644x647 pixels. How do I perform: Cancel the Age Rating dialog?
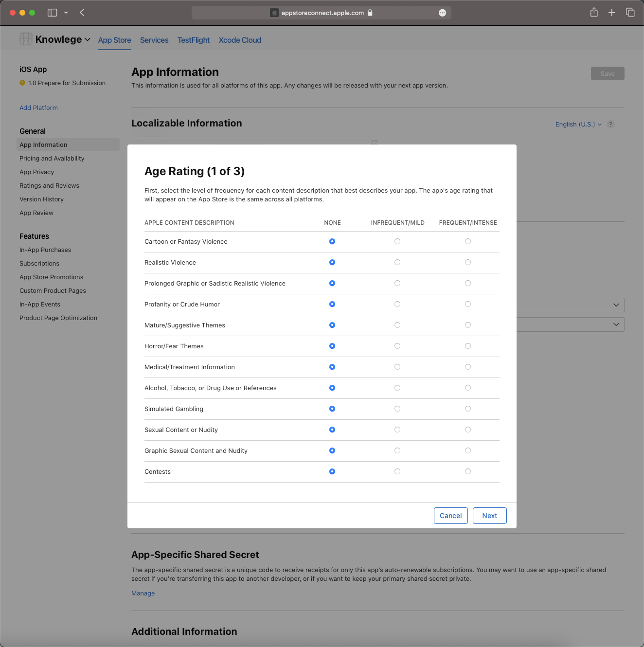pos(451,516)
